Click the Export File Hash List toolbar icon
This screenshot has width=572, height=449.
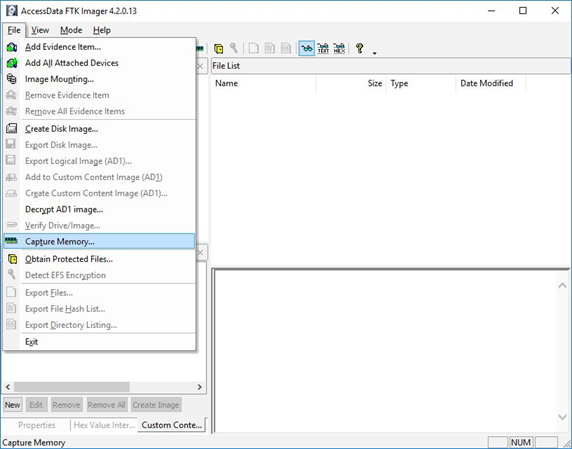(270, 48)
